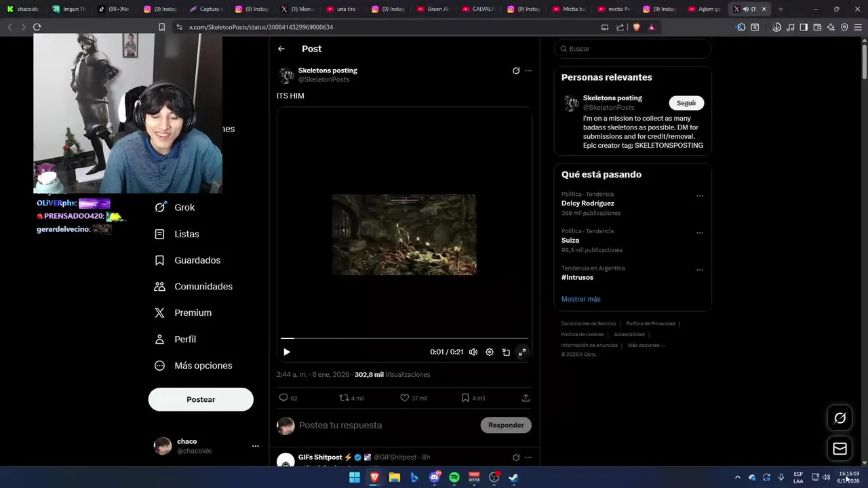Open Premium in the sidebar

[x=183, y=313]
